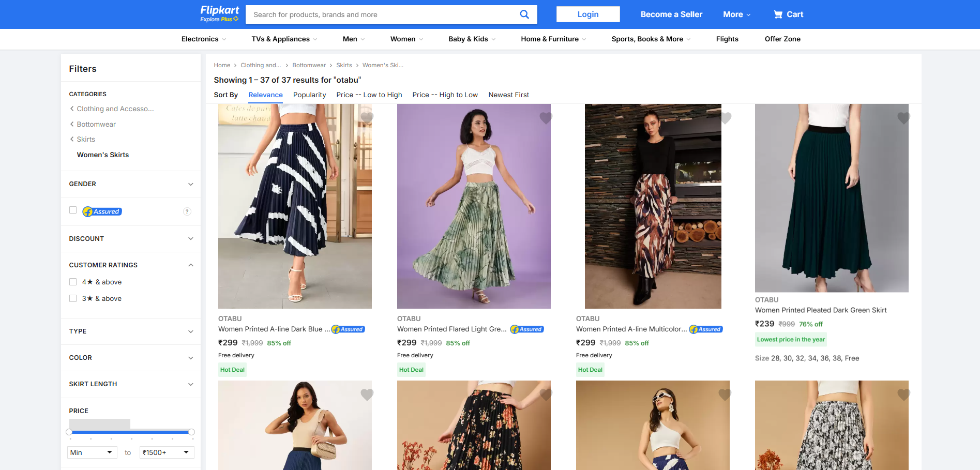Click the right handle of price slider
The height and width of the screenshot is (470, 980).
point(191,432)
